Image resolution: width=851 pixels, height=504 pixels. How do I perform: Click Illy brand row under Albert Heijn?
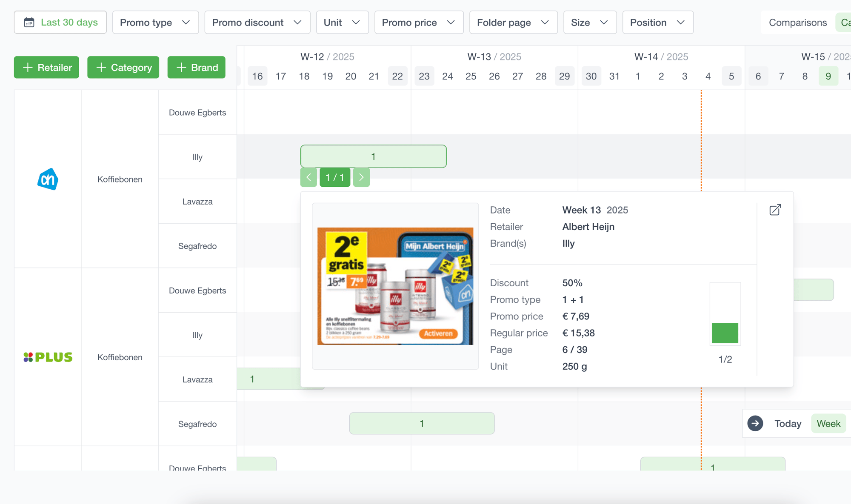pyautogui.click(x=197, y=157)
